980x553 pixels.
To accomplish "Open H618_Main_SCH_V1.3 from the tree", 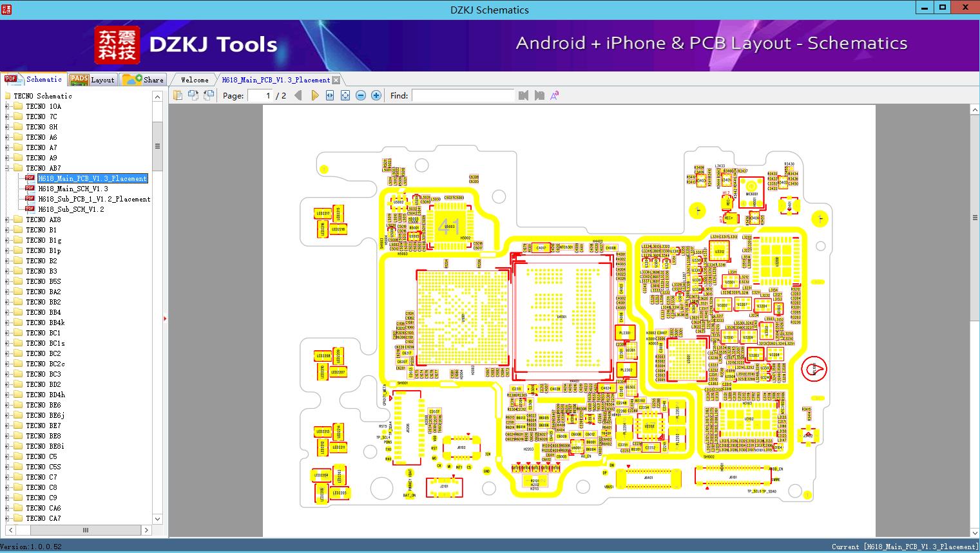I will [73, 189].
